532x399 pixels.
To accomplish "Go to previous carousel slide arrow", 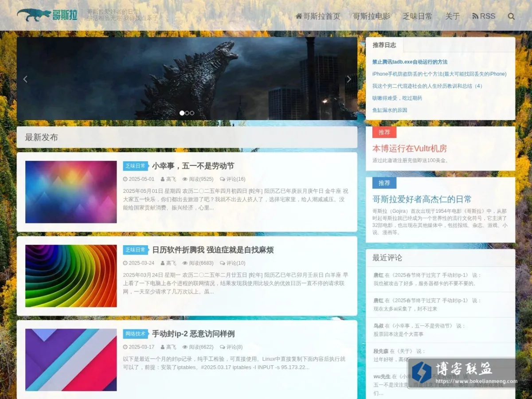I will pos(25,79).
